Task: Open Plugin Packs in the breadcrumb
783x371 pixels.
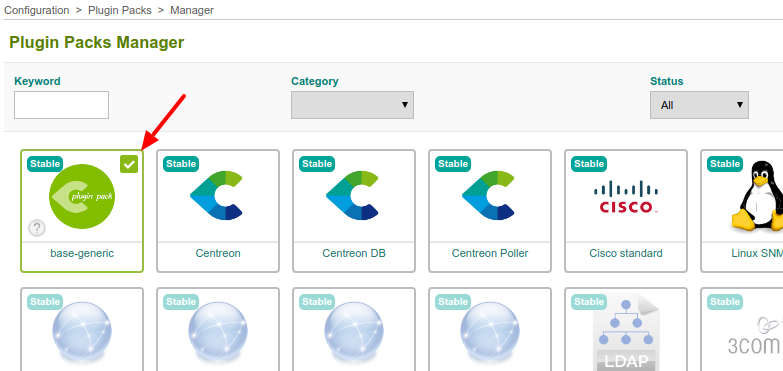Action: click(120, 10)
